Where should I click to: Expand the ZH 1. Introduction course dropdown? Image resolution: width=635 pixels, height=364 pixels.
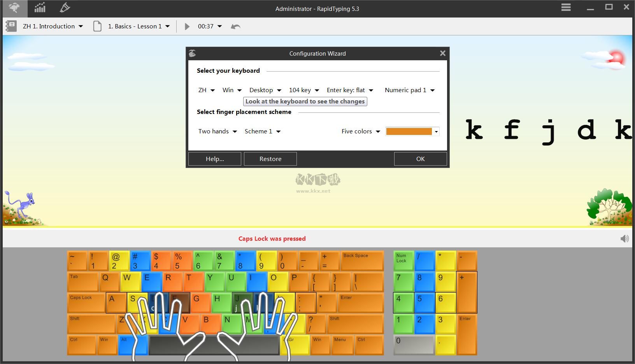pos(53,26)
